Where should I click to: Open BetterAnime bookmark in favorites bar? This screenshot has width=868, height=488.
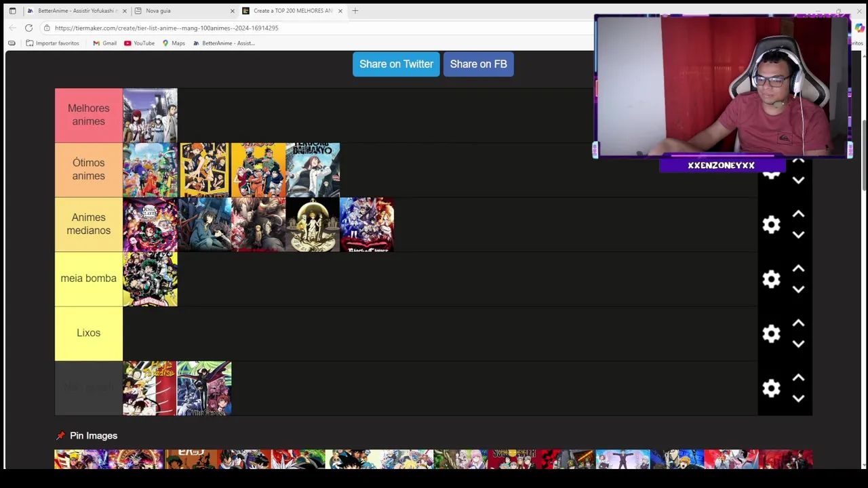[224, 43]
